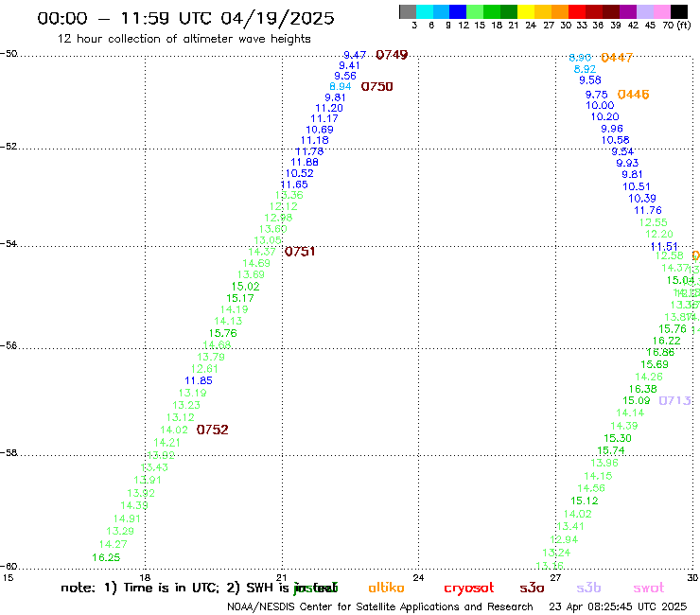Image resolution: width=700 pixels, height=615 pixels.
Task: Select the light-blue value 8.90
Action: tap(580, 57)
